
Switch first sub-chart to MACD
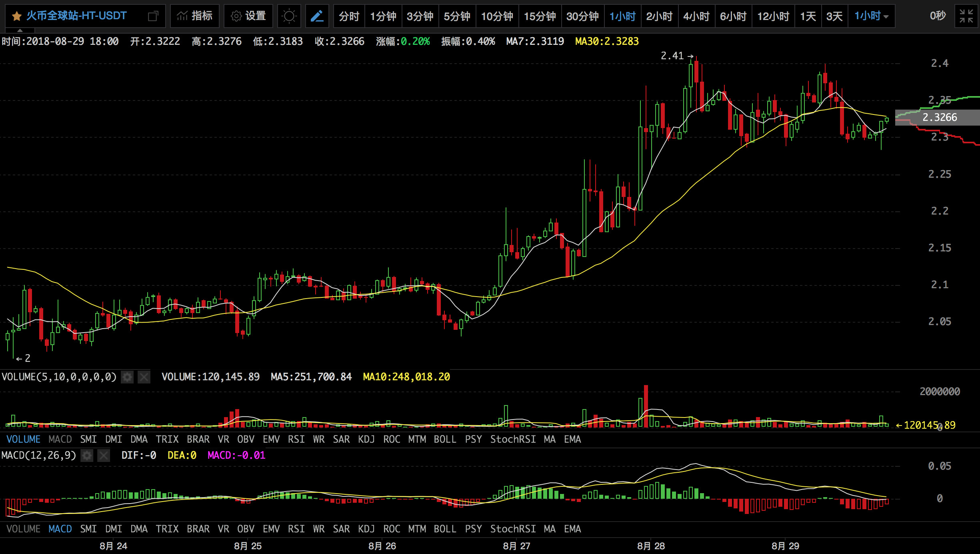pyautogui.click(x=60, y=439)
